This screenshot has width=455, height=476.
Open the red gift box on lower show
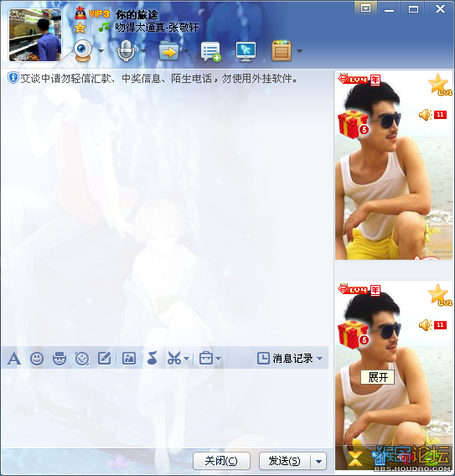[353, 335]
